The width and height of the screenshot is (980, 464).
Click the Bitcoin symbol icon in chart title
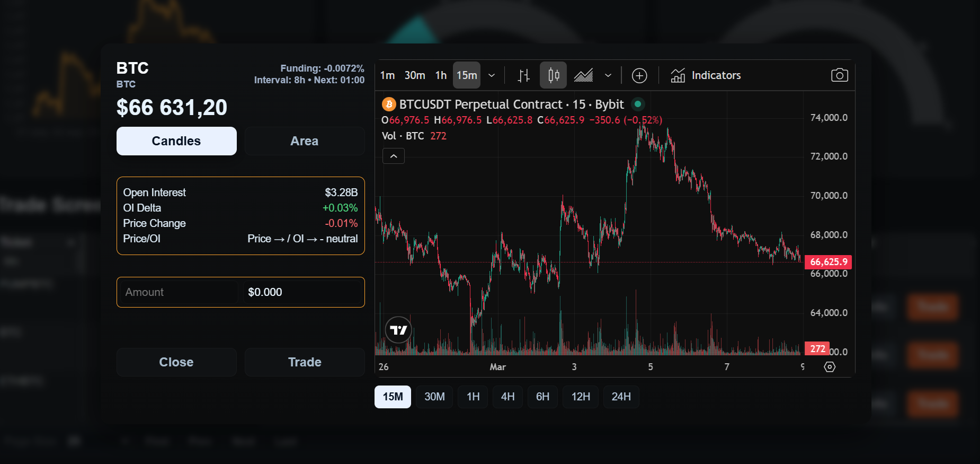click(x=389, y=104)
